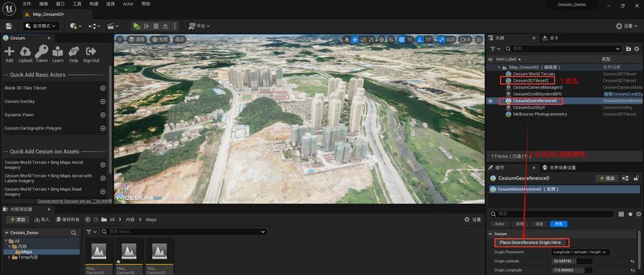This screenshot has height=275, width=644.
Task: Toggle scale snapping in viewport
Action: (x=441, y=40)
